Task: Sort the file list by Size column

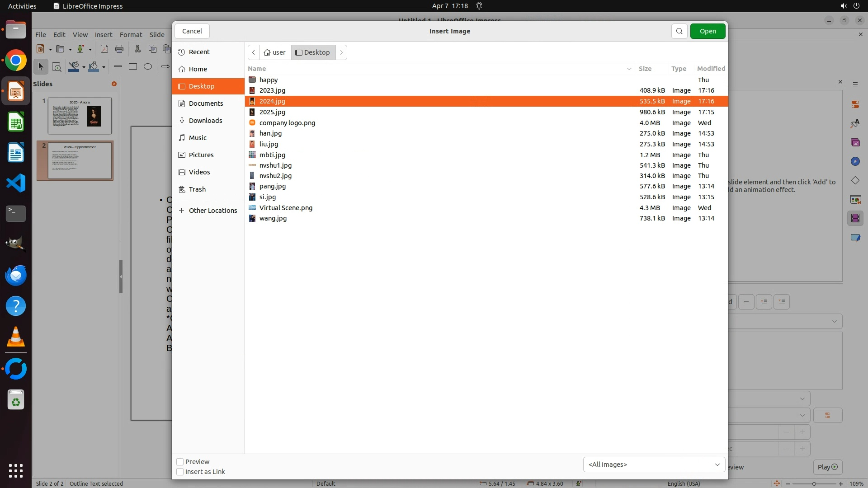Action: click(645, 69)
